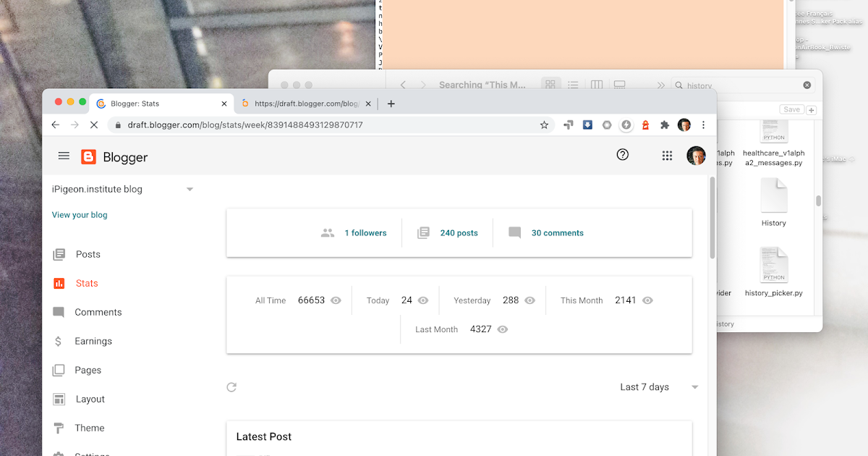This screenshot has width=868, height=456.
Task: Click the followers people icon
Action: 328,233
